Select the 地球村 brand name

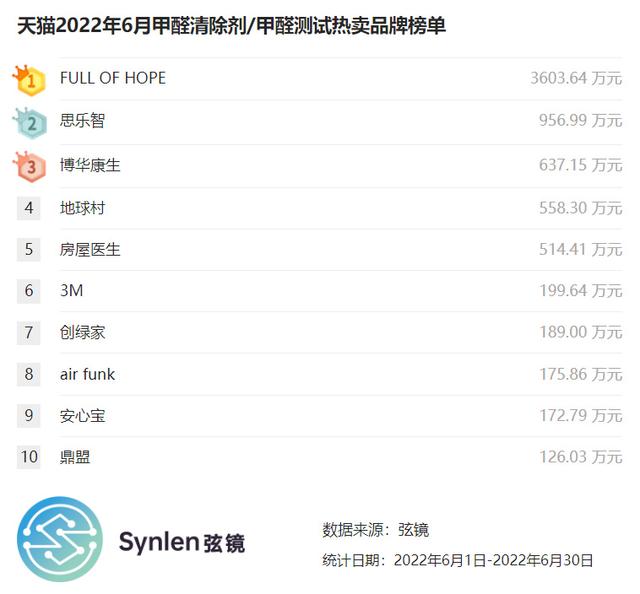82,208
